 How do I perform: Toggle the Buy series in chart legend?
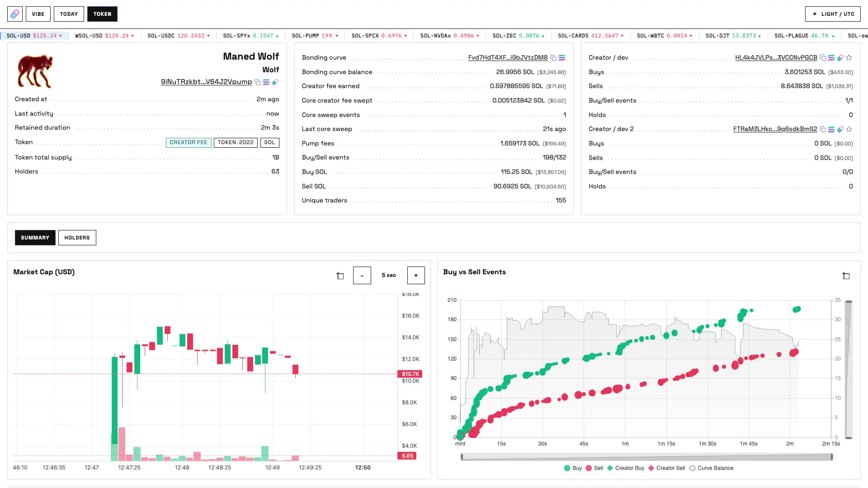573,468
